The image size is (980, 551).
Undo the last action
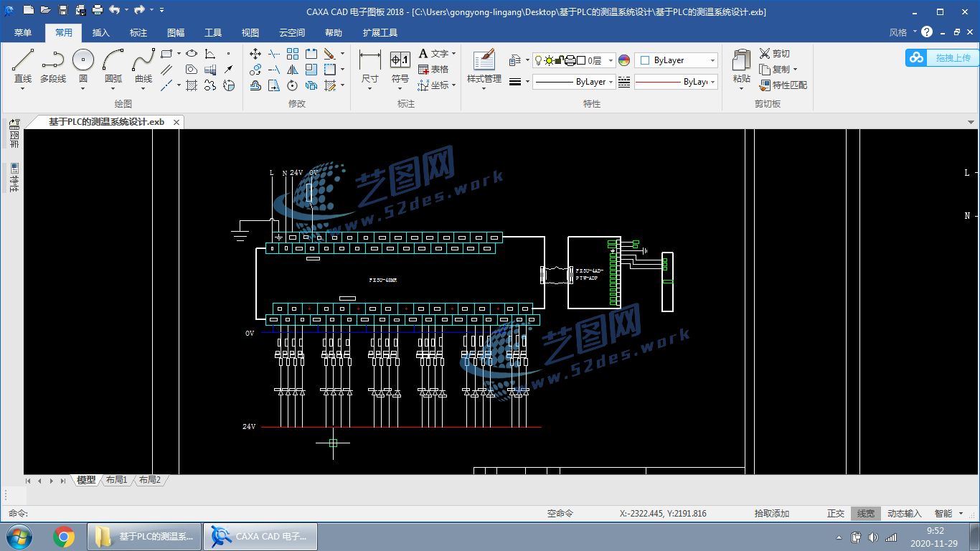115,10
